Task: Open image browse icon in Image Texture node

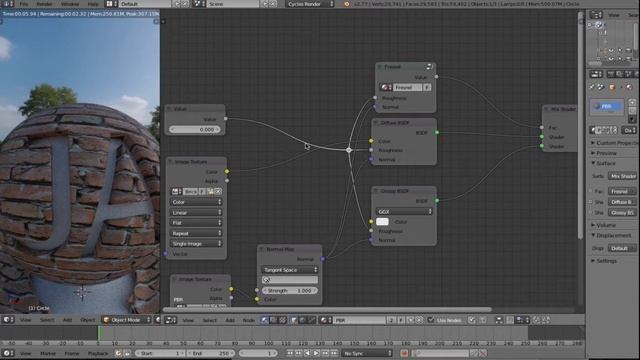Action: pyautogui.click(x=177, y=191)
